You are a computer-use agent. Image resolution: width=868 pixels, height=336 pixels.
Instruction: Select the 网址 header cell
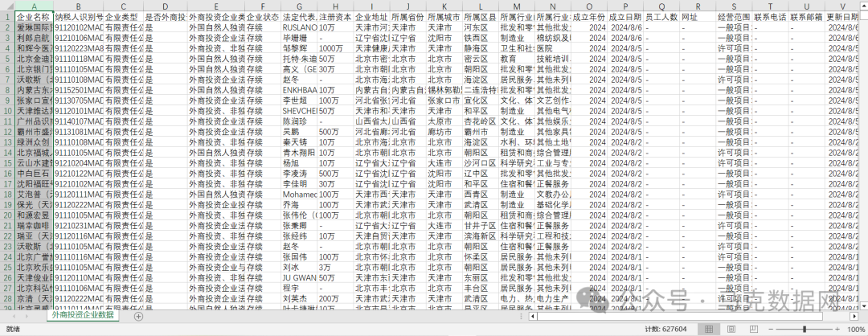[x=698, y=17]
